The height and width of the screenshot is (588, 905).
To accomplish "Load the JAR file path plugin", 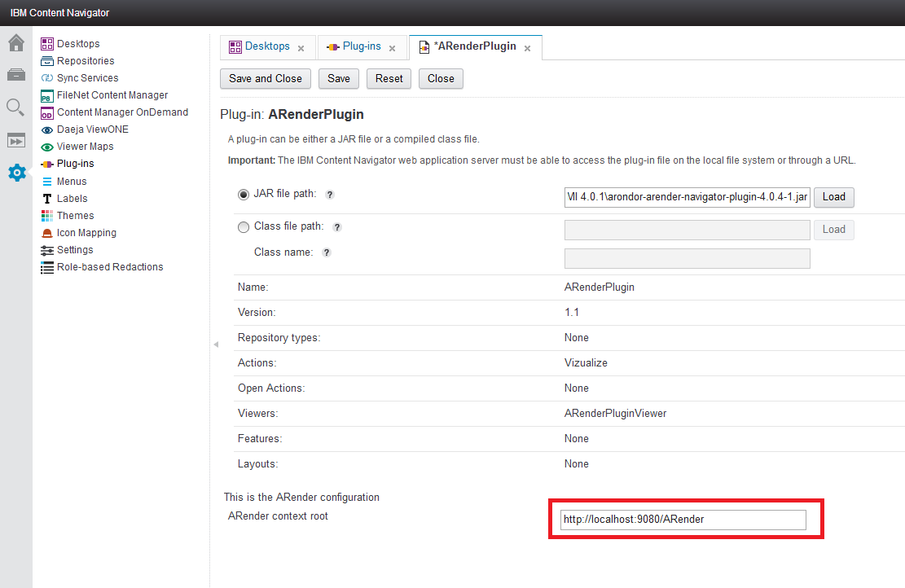I will [x=834, y=197].
